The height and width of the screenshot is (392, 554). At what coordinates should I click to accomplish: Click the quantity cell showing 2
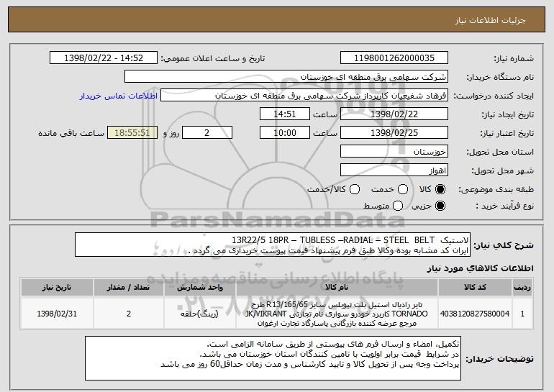click(129, 314)
